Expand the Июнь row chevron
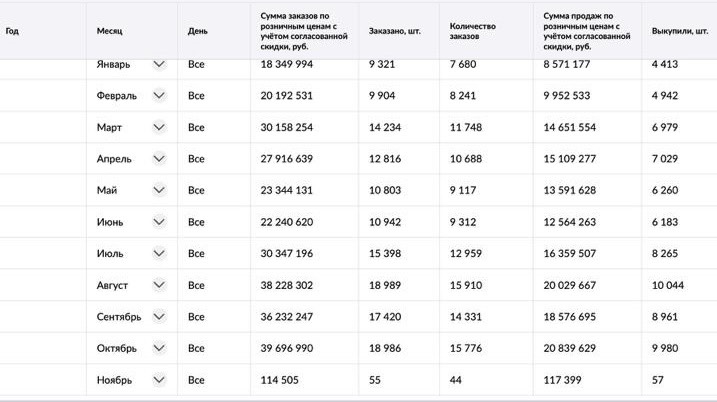 click(159, 222)
